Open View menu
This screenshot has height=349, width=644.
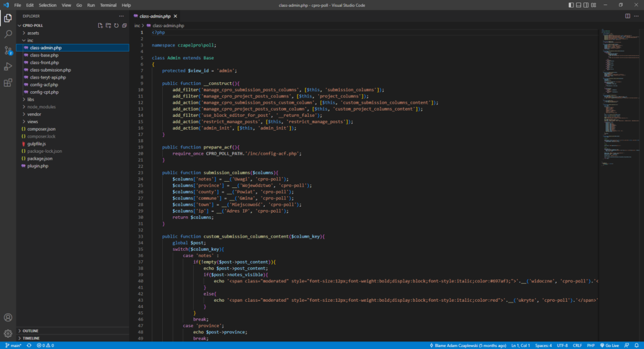point(66,5)
